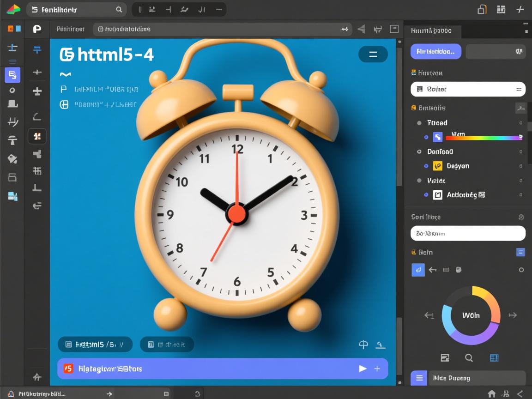Screen dimensions: 532x399
Task: Select the highlighted blue chat tool in left sidebar
Action: point(12,75)
